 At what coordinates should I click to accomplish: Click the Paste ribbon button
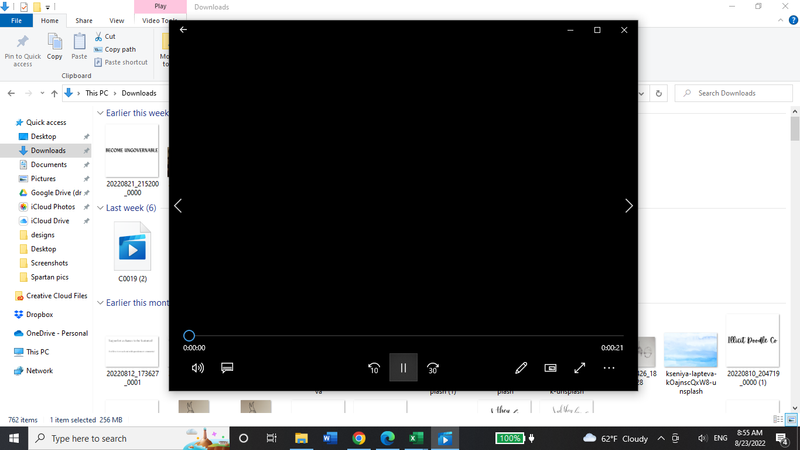click(79, 47)
